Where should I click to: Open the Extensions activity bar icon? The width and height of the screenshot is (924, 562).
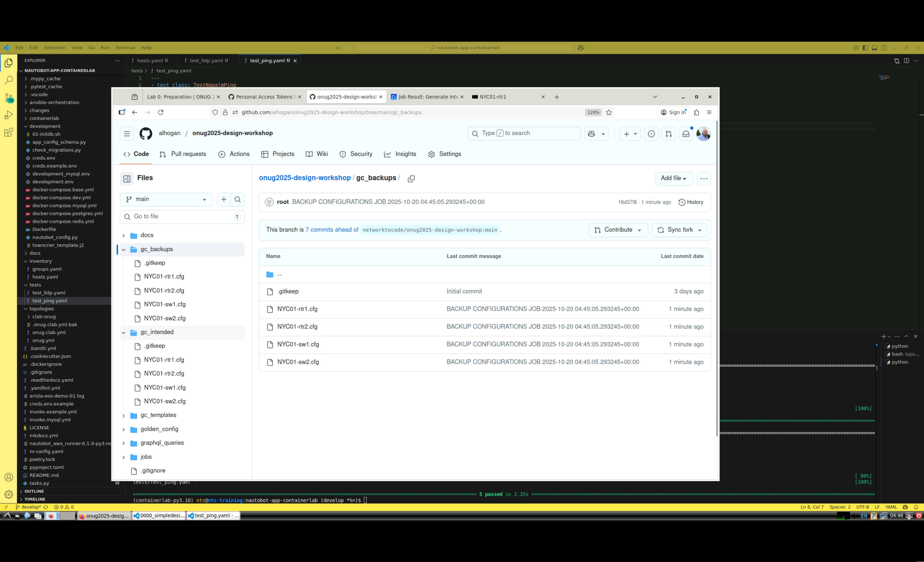click(x=9, y=132)
